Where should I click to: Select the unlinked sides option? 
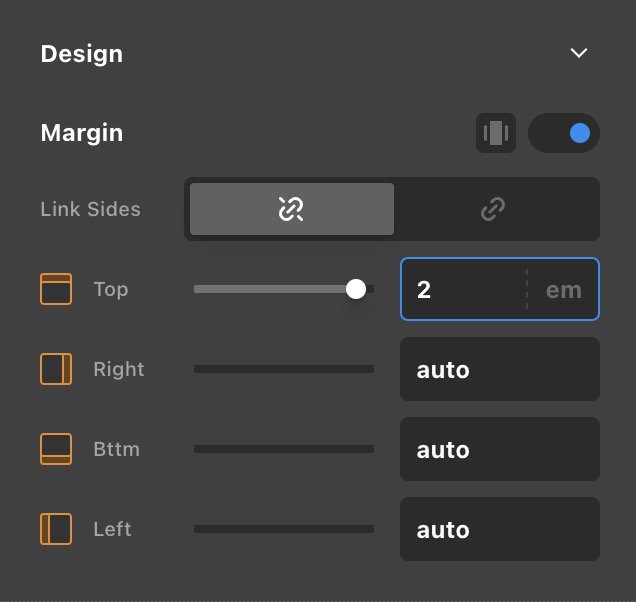(292, 209)
